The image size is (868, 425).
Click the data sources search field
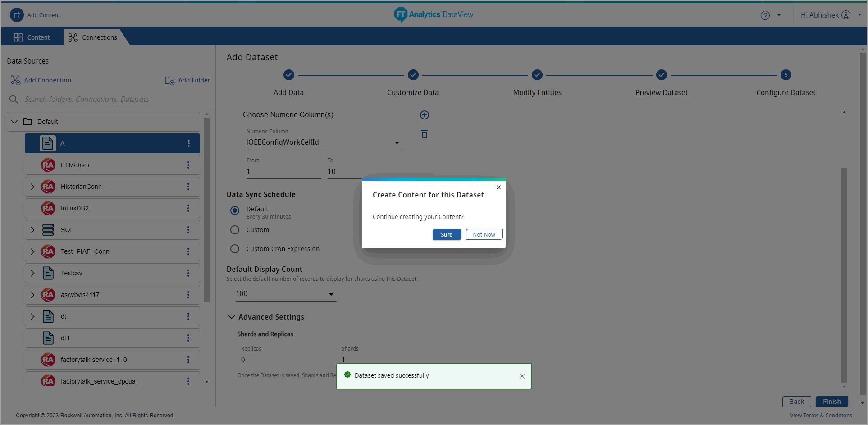coord(108,99)
